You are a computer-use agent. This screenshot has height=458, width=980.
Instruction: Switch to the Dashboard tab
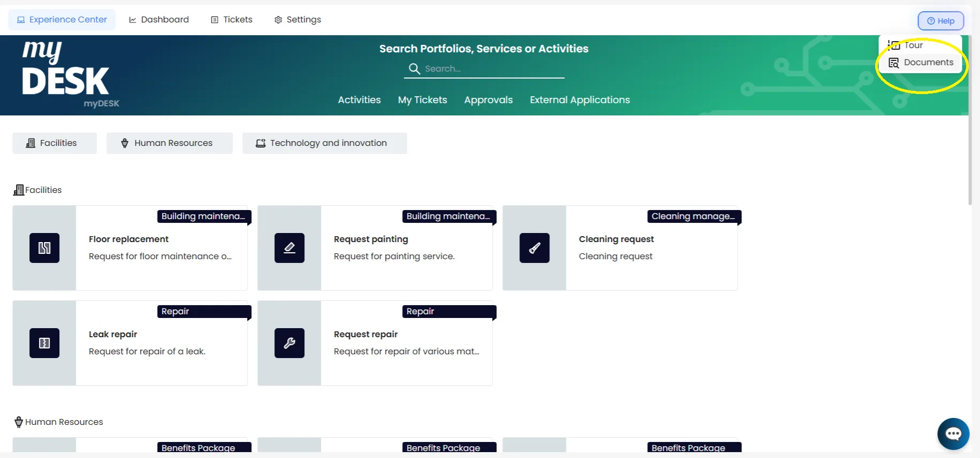[159, 20]
